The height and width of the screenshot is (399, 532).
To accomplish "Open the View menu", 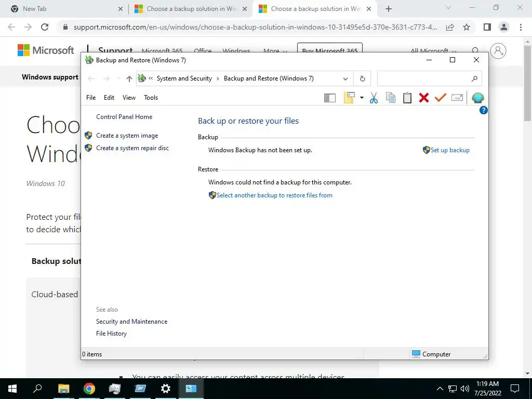I will click(129, 98).
